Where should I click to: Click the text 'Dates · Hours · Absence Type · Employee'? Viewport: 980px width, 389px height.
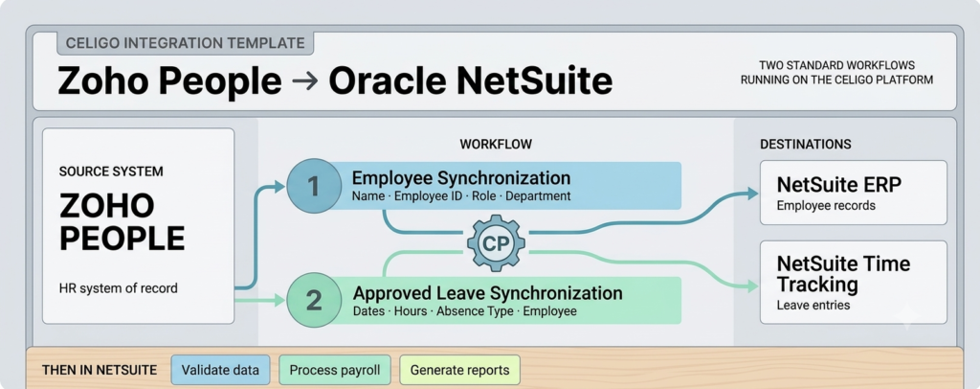(465, 310)
